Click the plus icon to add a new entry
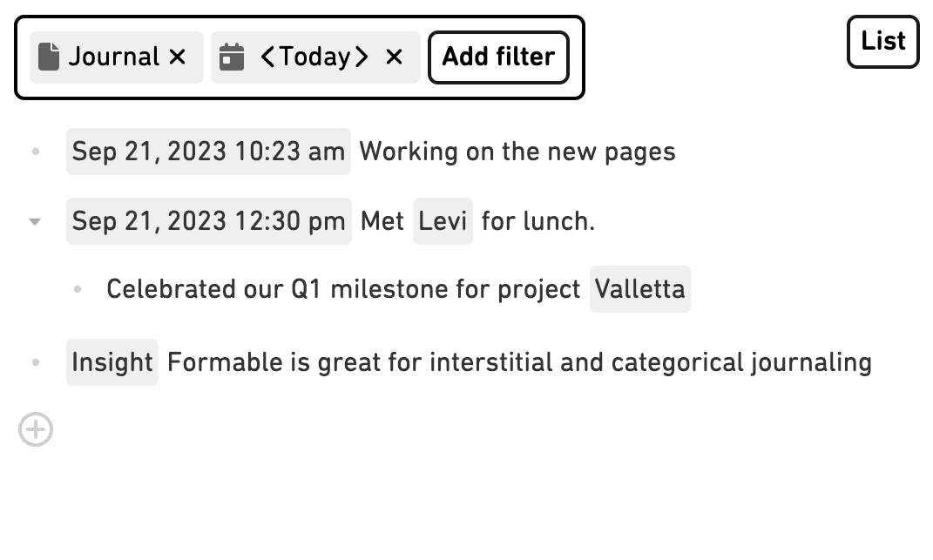933x560 pixels. (x=35, y=428)
